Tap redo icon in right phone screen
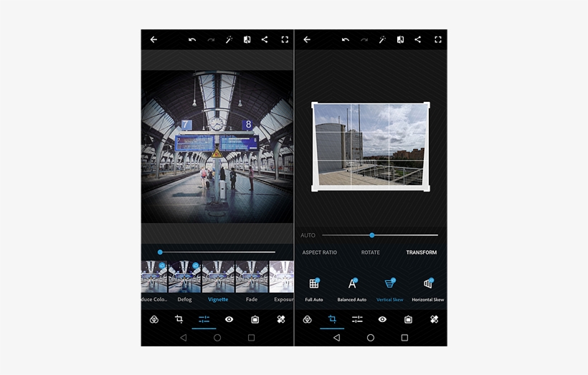This screenshot has height=375, width=588. tap(364, 39)
